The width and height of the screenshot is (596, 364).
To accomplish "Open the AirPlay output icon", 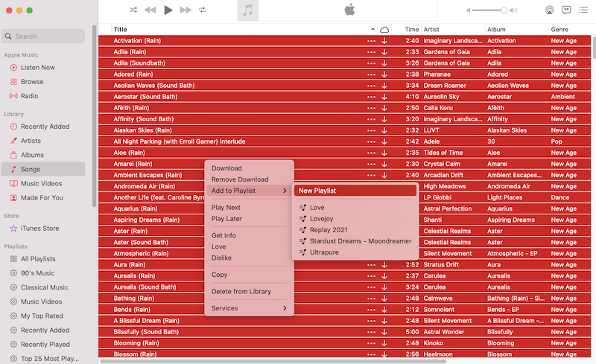I will click(x=549, y=10).
